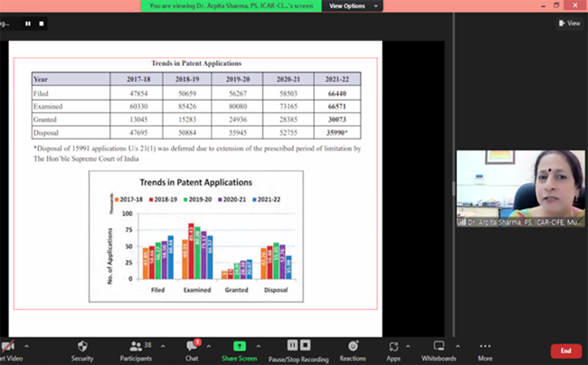Click the green Share Screen icon
The height and width of the screenshot is (365, 588).
pyautogui.click(x=240, y=346)
